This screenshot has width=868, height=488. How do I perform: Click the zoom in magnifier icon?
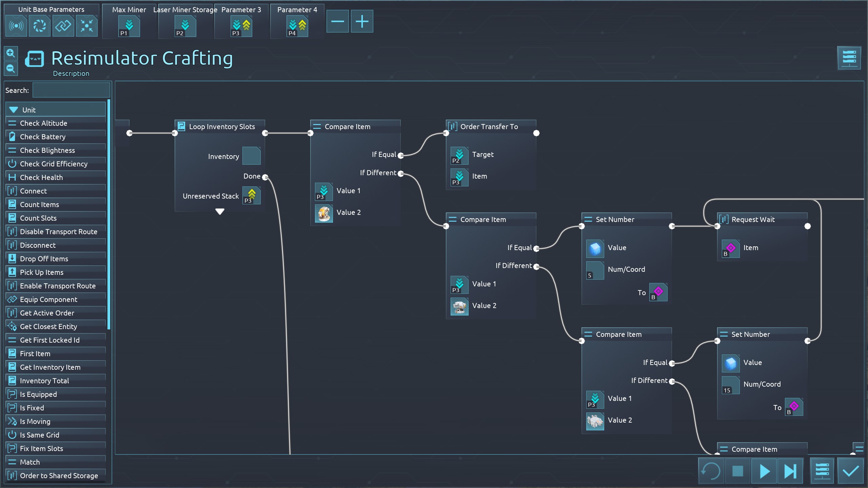click(11, 53)
